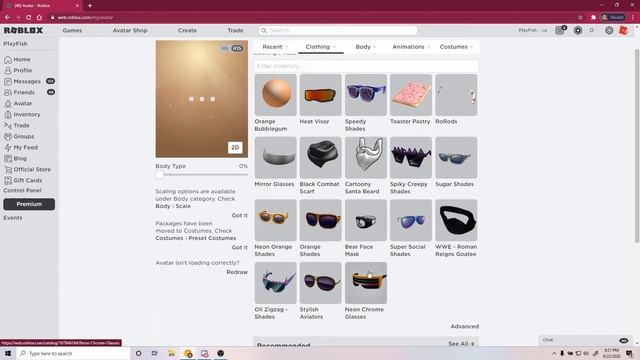Viewport: 640px width, 360px height.
Task: Open File Explorer from the taskbar
Action: click(x=171, y=353)
